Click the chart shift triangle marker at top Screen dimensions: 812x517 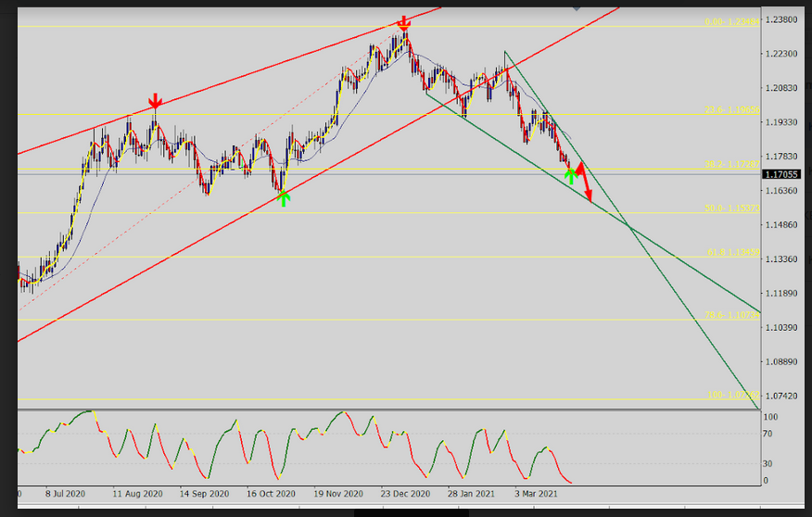tap(577, 6)
